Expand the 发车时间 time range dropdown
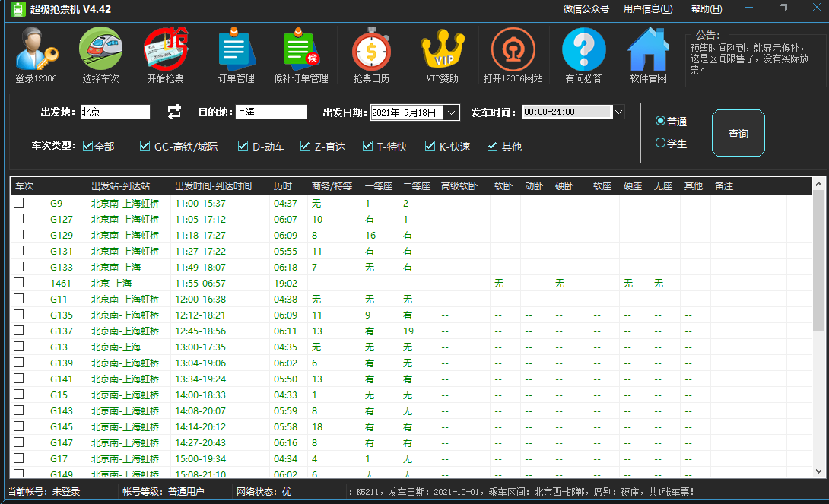This screenshot has width=829, height=504. [619, 112]
